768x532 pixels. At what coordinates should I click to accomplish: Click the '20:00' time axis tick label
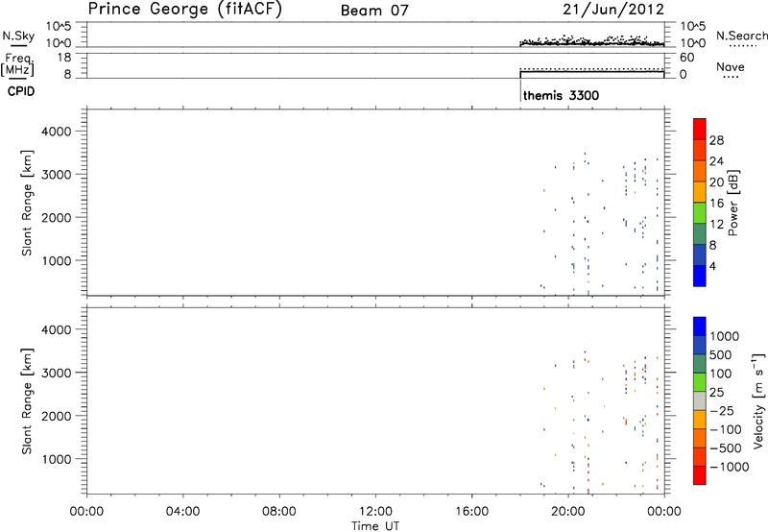[x=567, y=512]
